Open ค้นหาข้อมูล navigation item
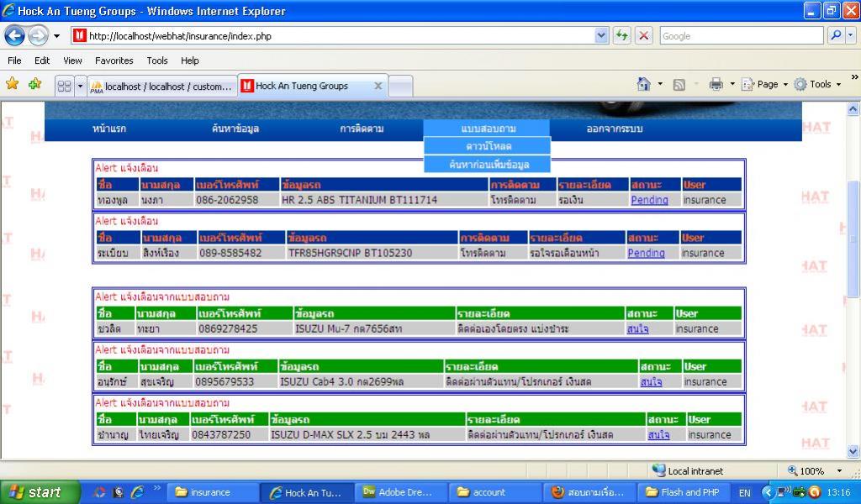Screen dimensions: 861x504 point(235,129)
